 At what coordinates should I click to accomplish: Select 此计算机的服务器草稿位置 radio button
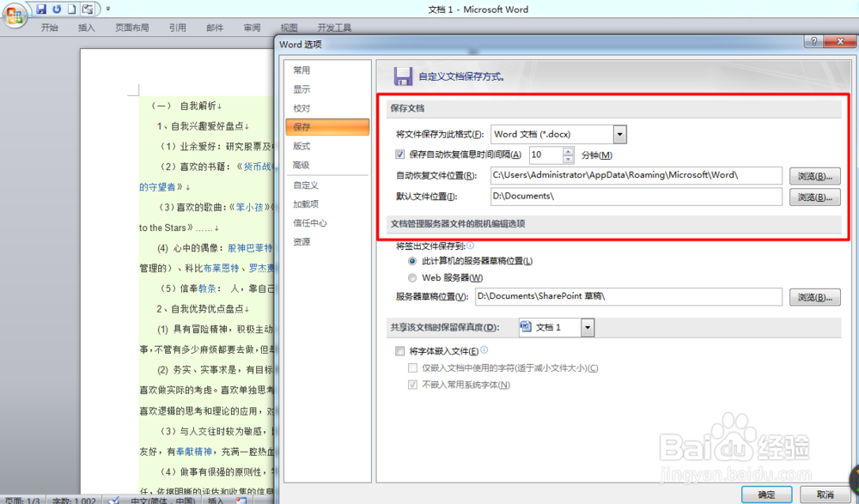412,261
